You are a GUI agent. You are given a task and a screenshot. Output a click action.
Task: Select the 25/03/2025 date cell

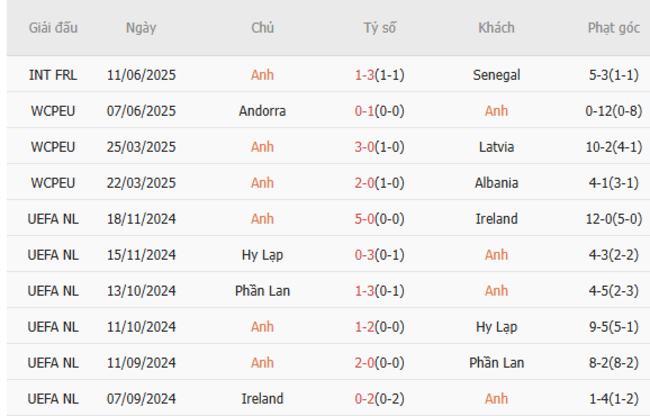coord(140,147)
